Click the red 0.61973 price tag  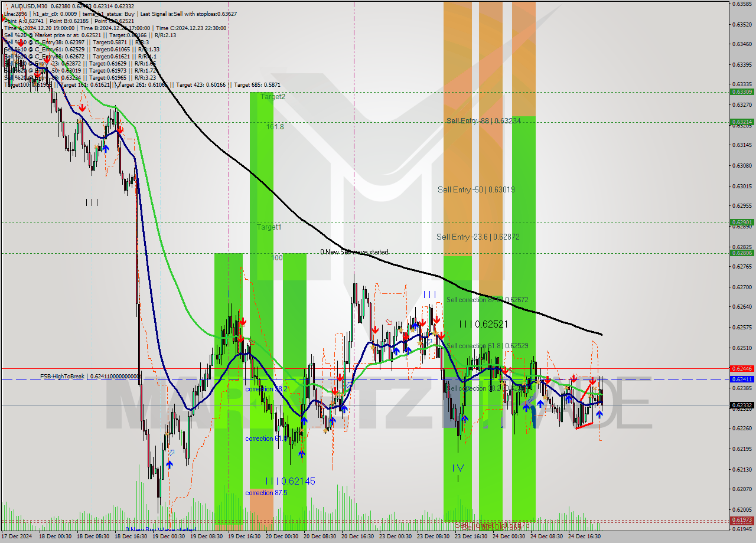pos(742,520)
